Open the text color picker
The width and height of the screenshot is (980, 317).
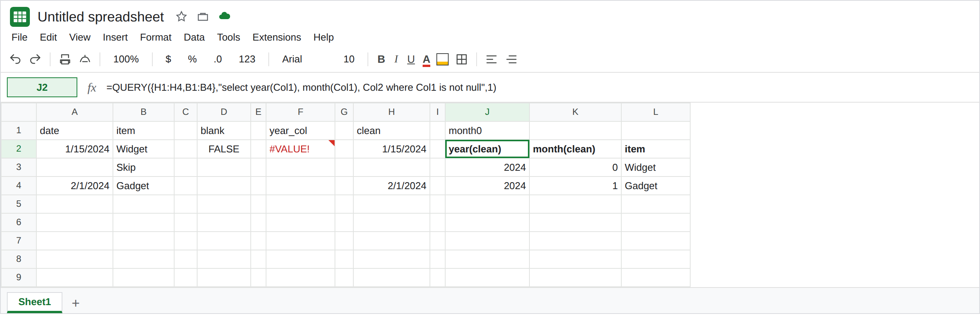(426, 60)
